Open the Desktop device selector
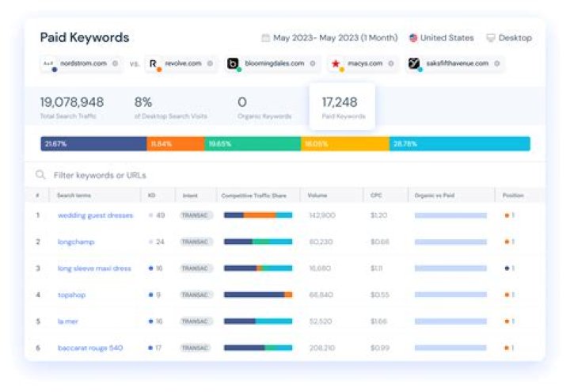Viewport: 570px width, 392px height. click(x=509, y=38)
